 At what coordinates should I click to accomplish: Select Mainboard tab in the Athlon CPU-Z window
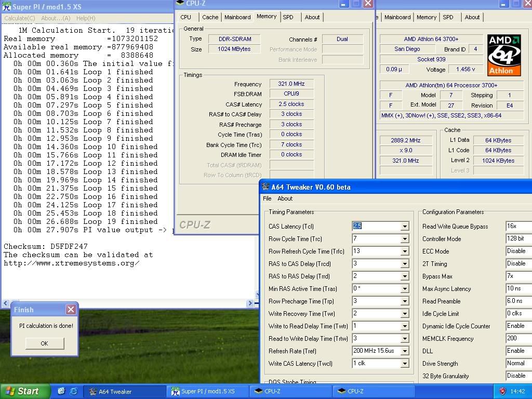click(x=397, y=17)
